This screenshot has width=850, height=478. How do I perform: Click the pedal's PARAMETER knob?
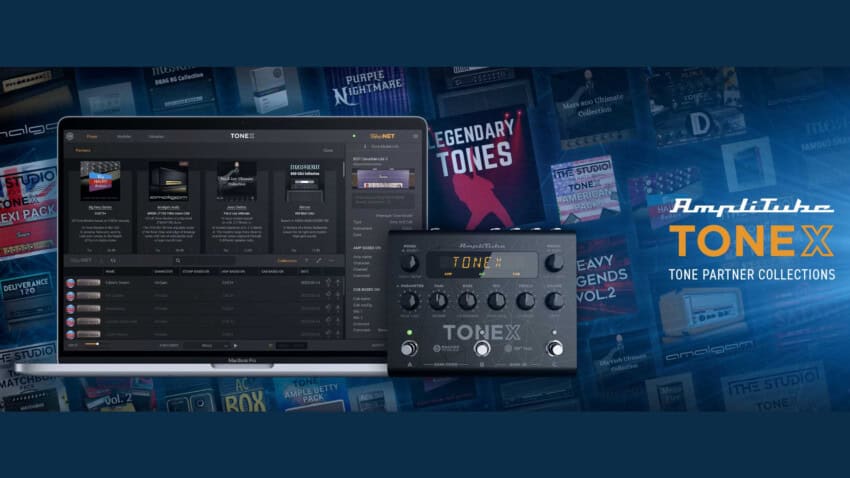tap(409, 300)
